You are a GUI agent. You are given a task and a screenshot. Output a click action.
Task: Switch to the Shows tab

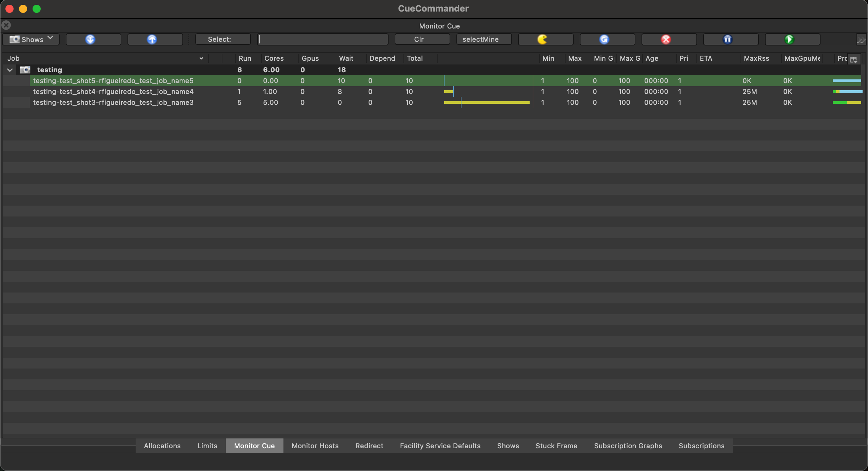tap(508, 446)
